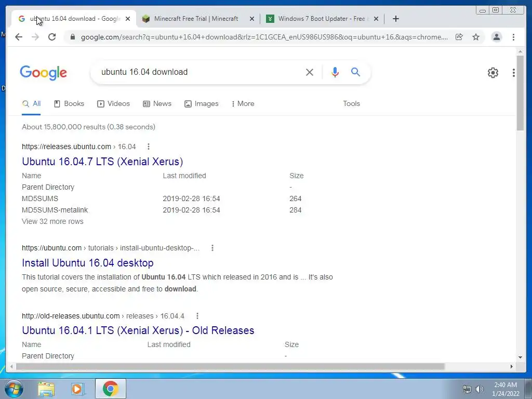The width and height of the screenshot is (532, 399).
Task: Click the scroll right arrow
Action: (x=511, y=366)
